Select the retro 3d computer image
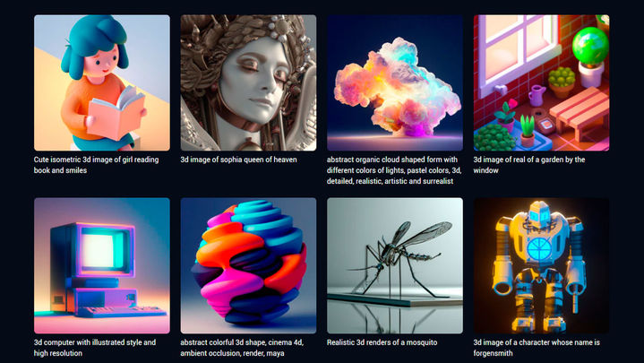This screenshot has width=644, height=363. coord(102,265)
